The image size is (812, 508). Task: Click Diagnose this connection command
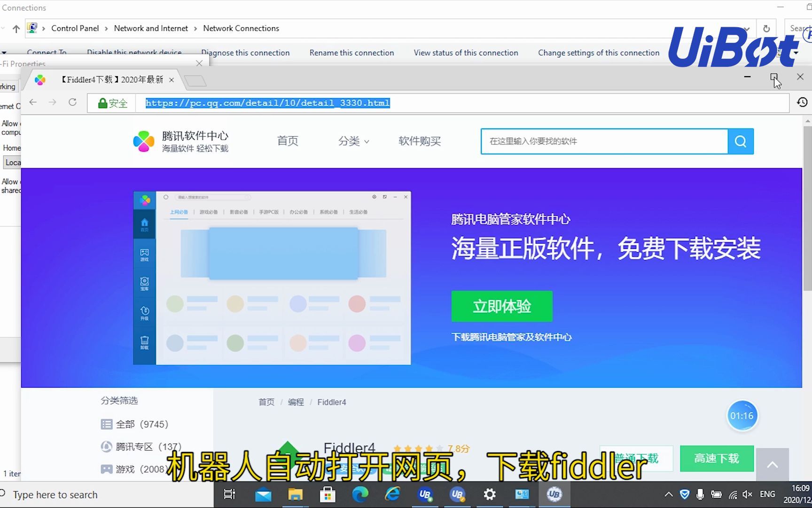tap(245, 53)
